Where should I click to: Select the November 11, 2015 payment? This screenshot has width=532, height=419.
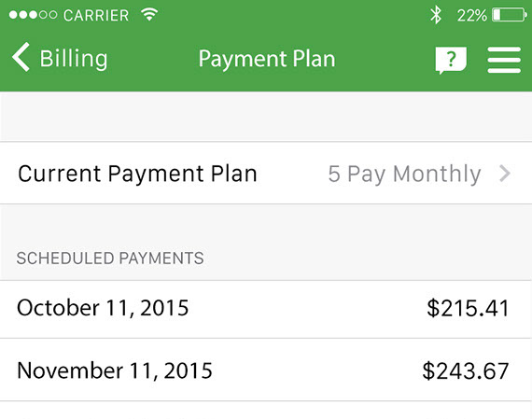(266, 370)
